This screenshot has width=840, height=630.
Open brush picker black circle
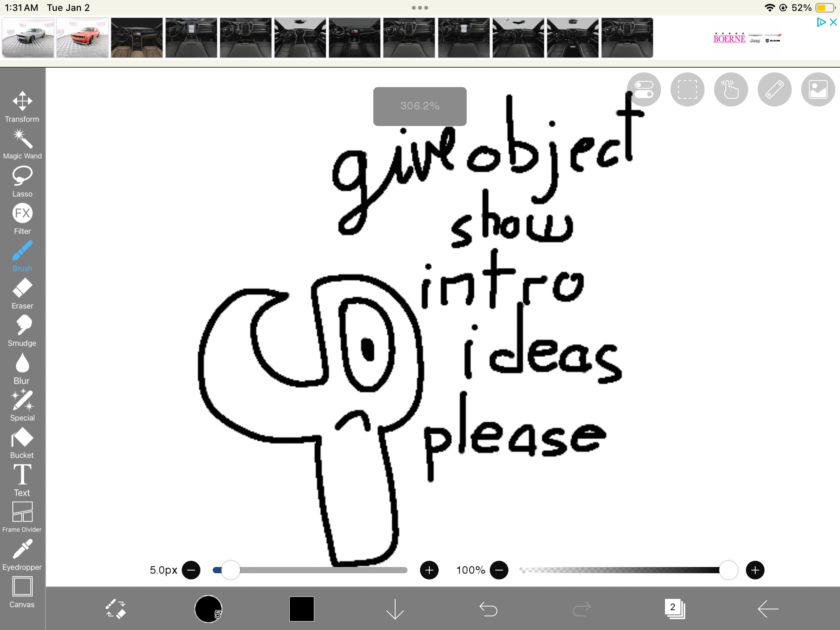click(208, 609)
